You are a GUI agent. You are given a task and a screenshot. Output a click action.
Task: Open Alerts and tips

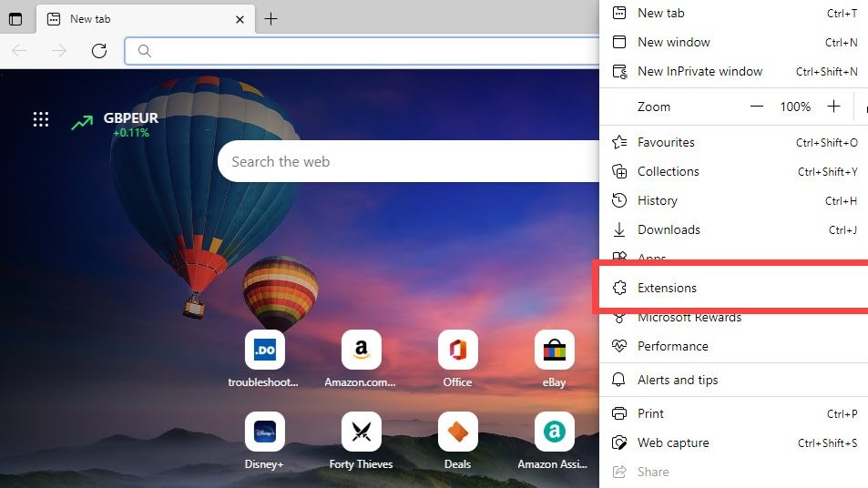pos(734,380)
